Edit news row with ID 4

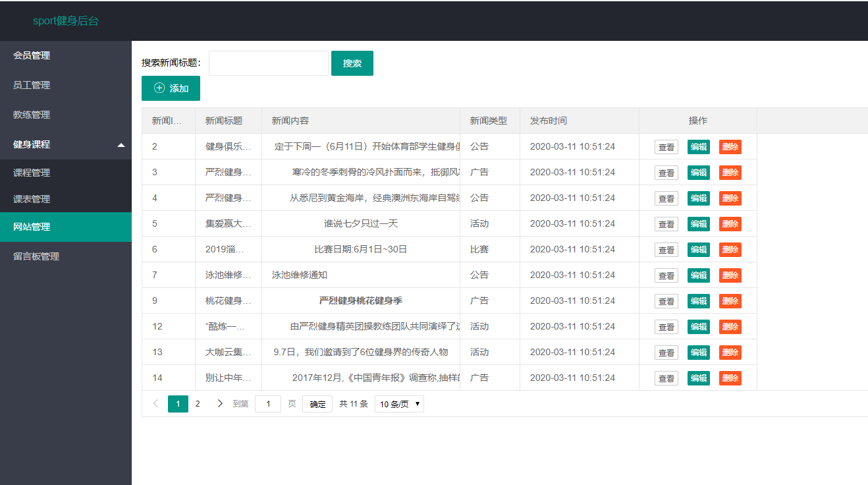[699, 198]
